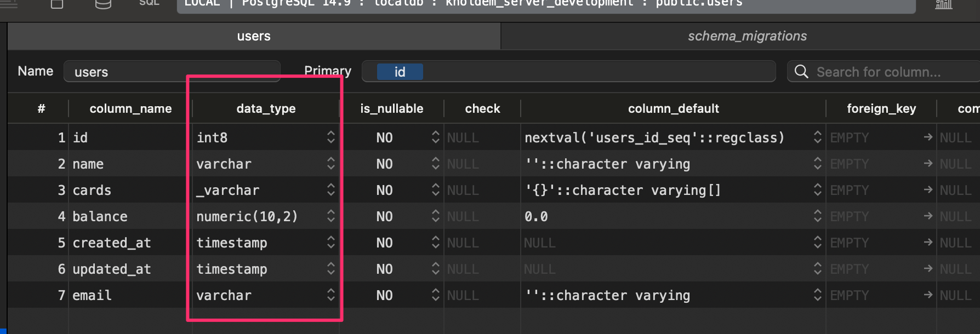Click the id primary key tag
The width and height of the screenshot is (980, 334).
coord(400,72)
